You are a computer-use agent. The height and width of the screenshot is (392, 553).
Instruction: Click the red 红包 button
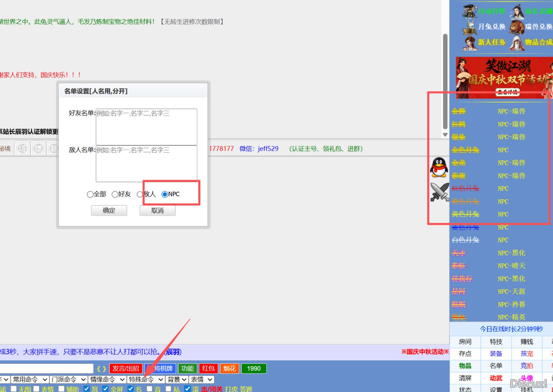pyautogui.click(x=208, y=369)
